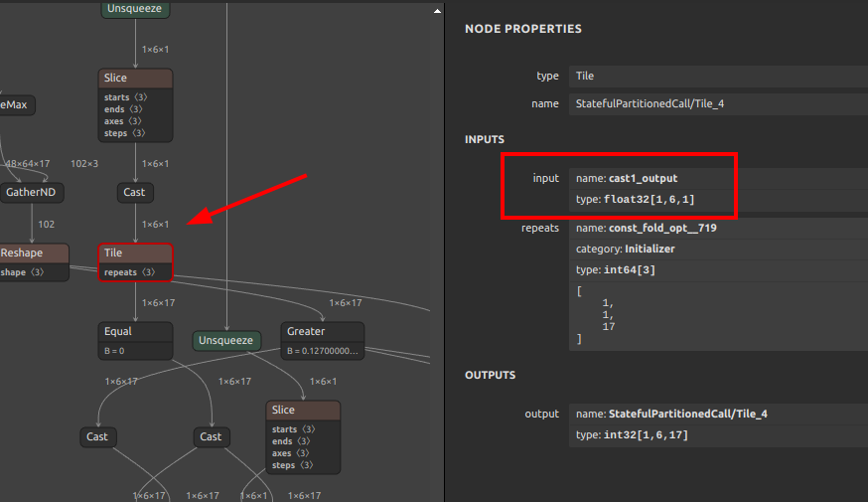Click the repeats attribute in Tile node
Screen dimensions: 868x502
tap(129, 272)
